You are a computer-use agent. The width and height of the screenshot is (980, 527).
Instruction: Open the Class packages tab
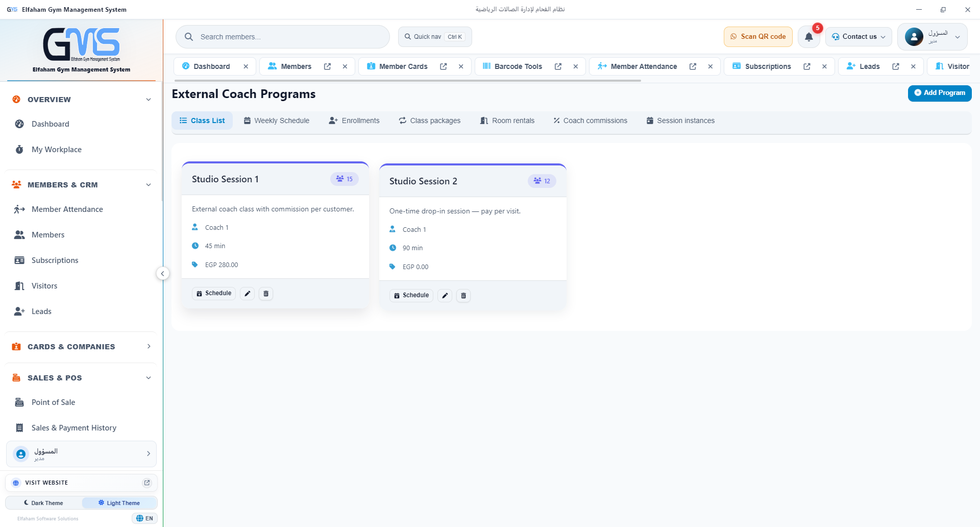tap(430, 121)
